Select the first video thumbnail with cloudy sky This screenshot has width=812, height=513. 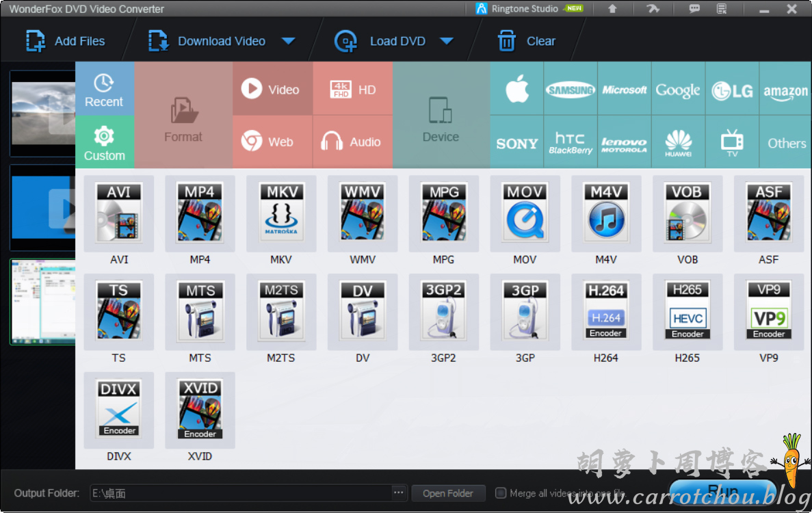(44, 114)
